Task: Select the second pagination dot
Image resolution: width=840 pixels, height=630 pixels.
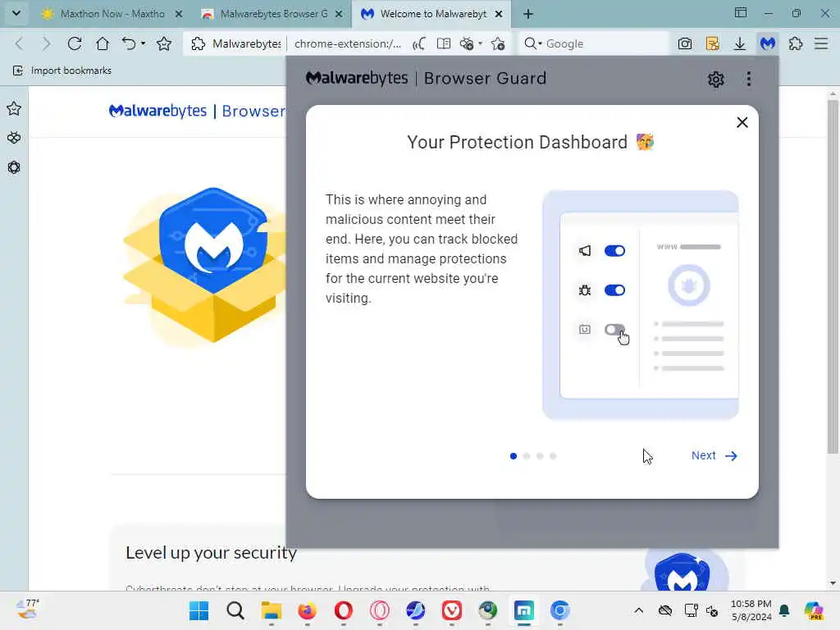Action: click(527, 456)
